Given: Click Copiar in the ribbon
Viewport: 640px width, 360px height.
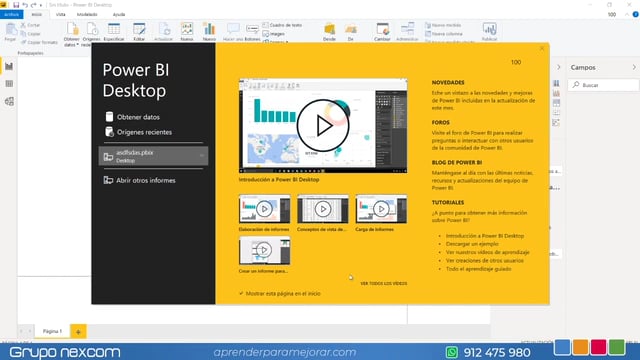Looking at the screenshot, I should coord(31,34).
